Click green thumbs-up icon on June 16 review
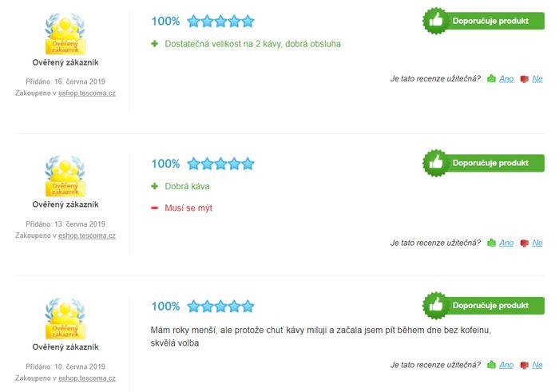This screenshot has height=392, width=559. 491,78
